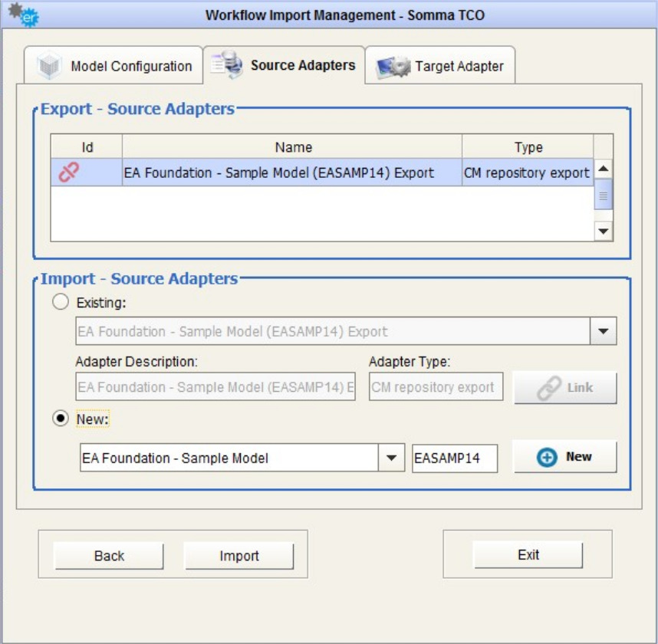Click the Link button
This screenshot has width=658, height=644.
click(565, 387)
